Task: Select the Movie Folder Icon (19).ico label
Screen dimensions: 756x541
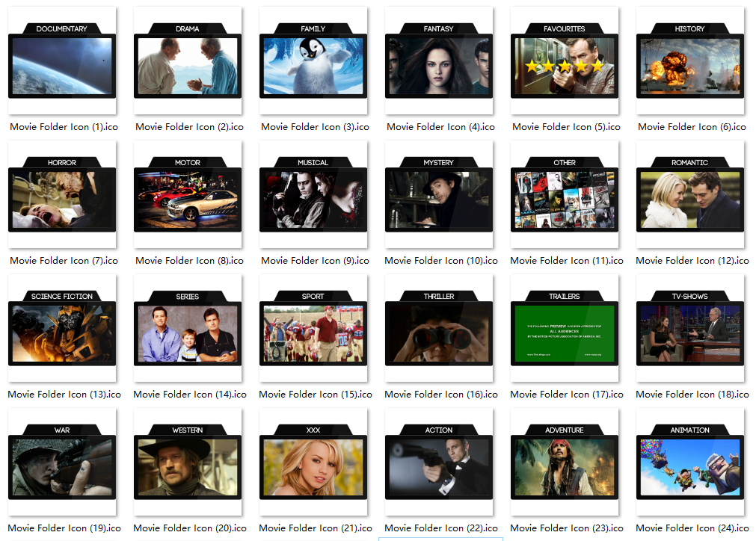Action: click(63, 528)
